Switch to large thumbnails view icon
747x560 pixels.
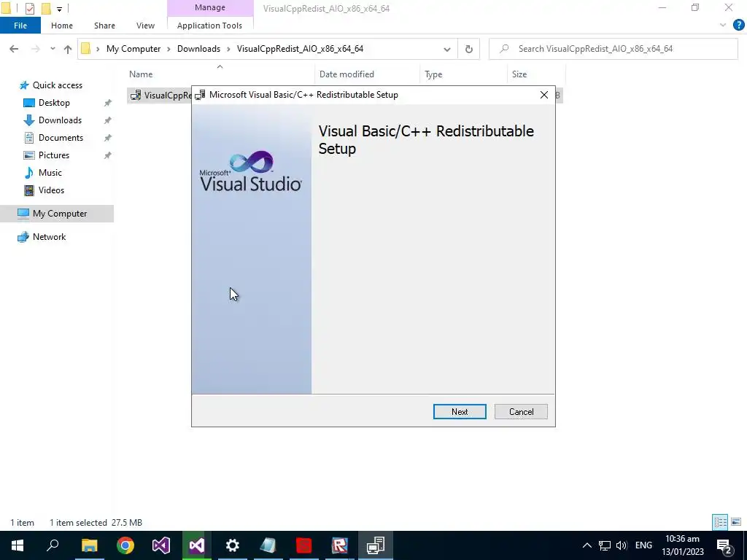coord(736,522)
